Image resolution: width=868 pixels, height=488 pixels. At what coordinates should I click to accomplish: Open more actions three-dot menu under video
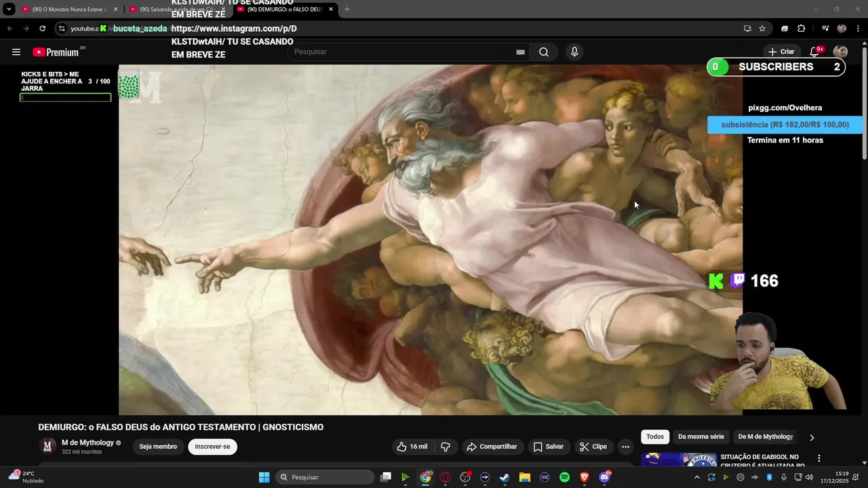coord(625,447)
